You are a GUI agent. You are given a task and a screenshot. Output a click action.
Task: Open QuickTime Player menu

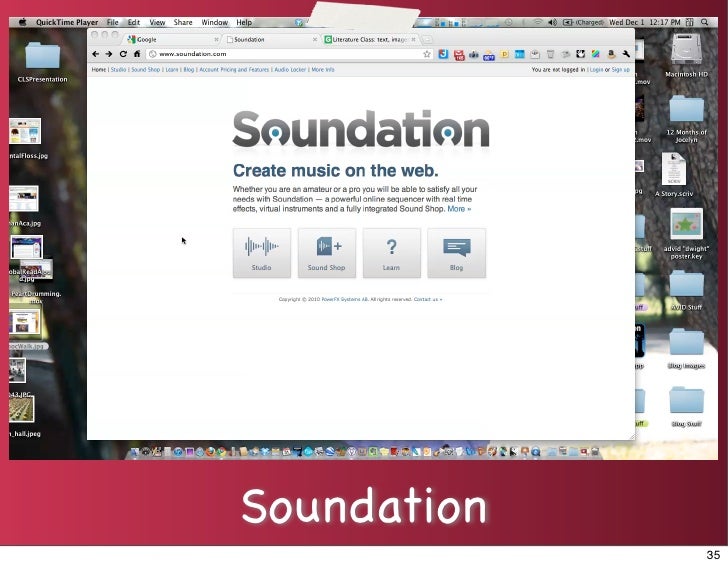67,22
